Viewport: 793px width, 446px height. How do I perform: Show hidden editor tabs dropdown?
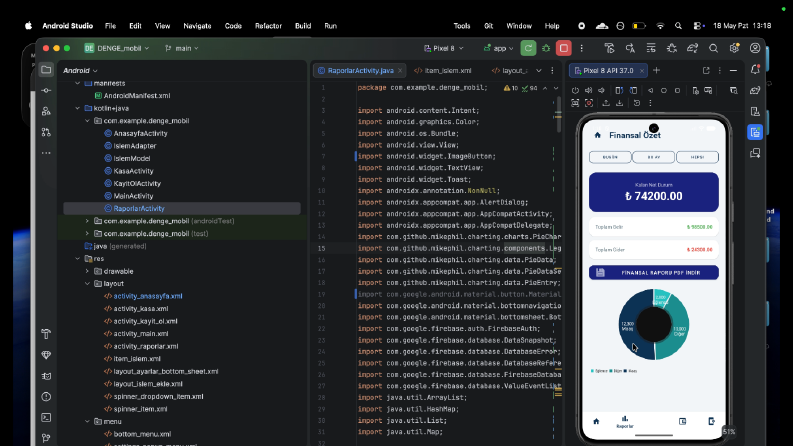[x=539, y=70]
